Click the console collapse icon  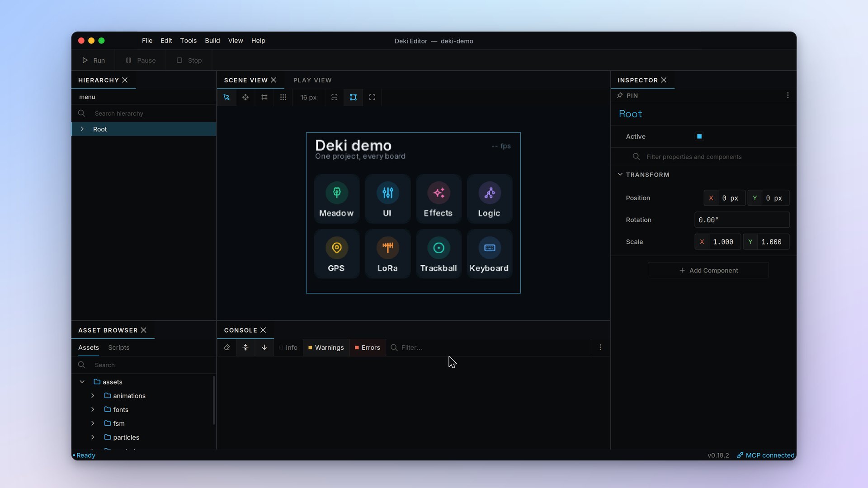click(x=245, y=347)
